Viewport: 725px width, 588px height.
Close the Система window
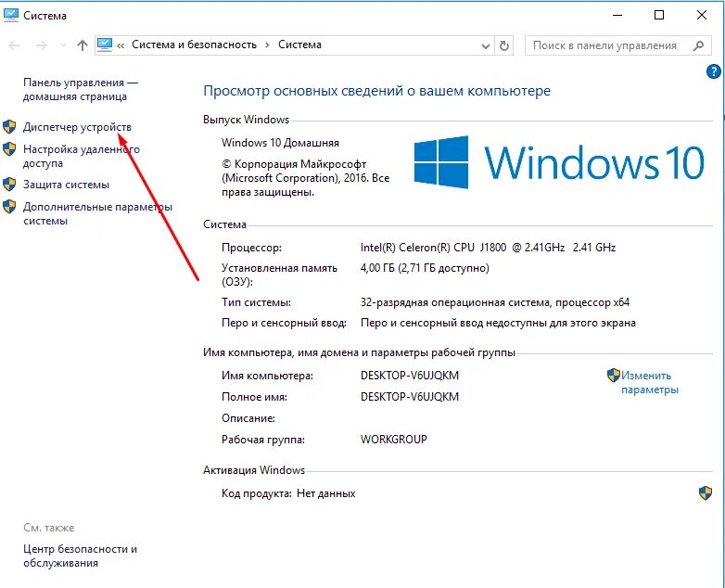[x=702, y=15]
